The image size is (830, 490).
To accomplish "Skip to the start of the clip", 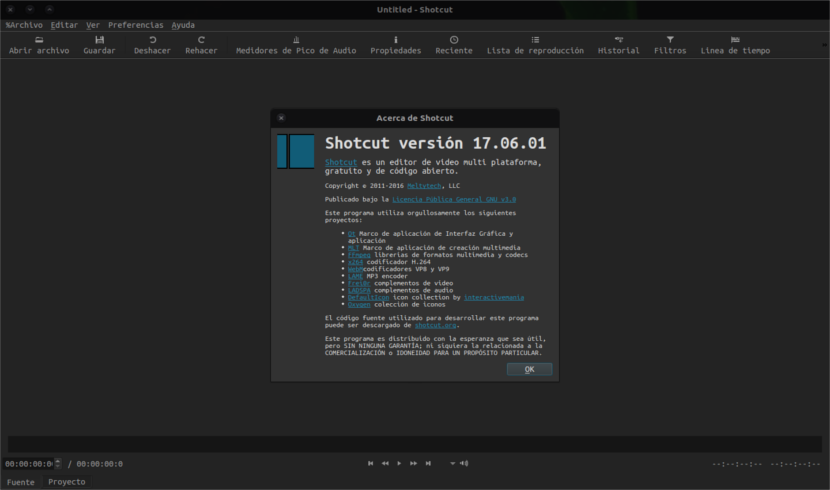I will click(x=371, y=464).
